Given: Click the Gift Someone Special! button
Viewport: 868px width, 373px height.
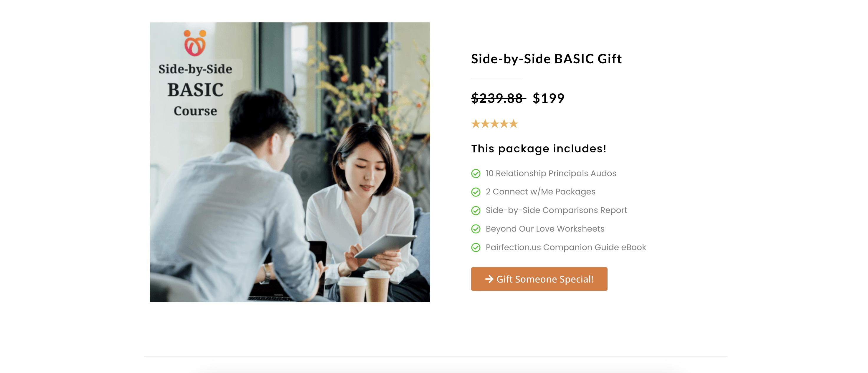Looking at the screenshot, I should tap(539, 279).
